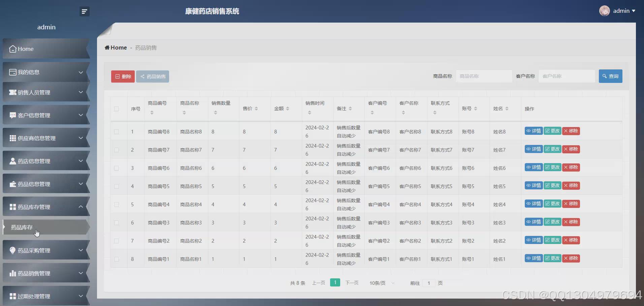Select the 供应商信息管理 grid icon
This screenshot has width=644, height=306.
tap(12, 138)
